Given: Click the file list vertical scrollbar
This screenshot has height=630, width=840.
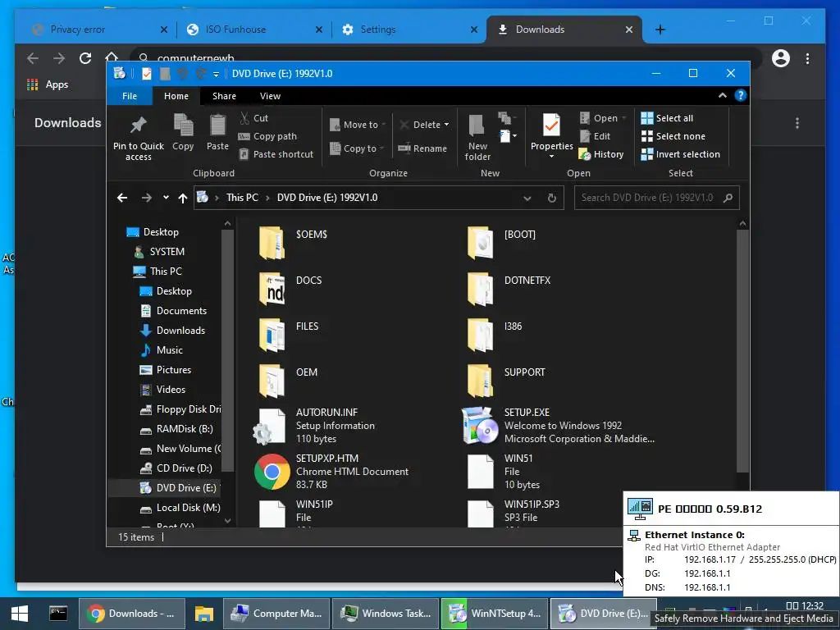Looking at the screenshot, I should (742, 350).
